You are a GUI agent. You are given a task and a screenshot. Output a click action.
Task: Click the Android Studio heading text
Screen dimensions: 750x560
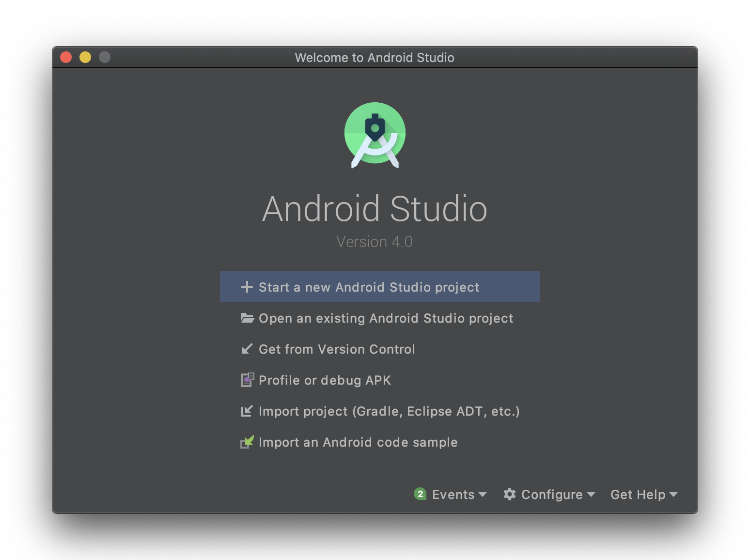point(375,209)
